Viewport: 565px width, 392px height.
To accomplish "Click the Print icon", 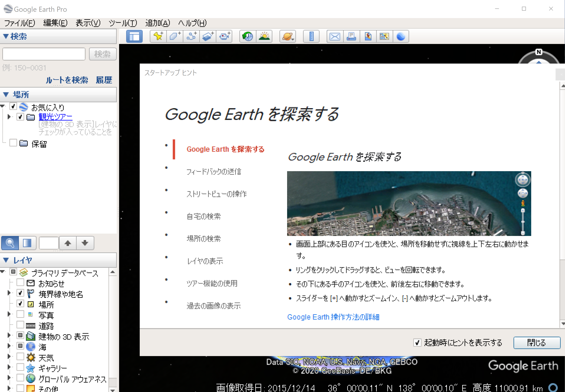I will pyautogui.click(x=351, y=36).
